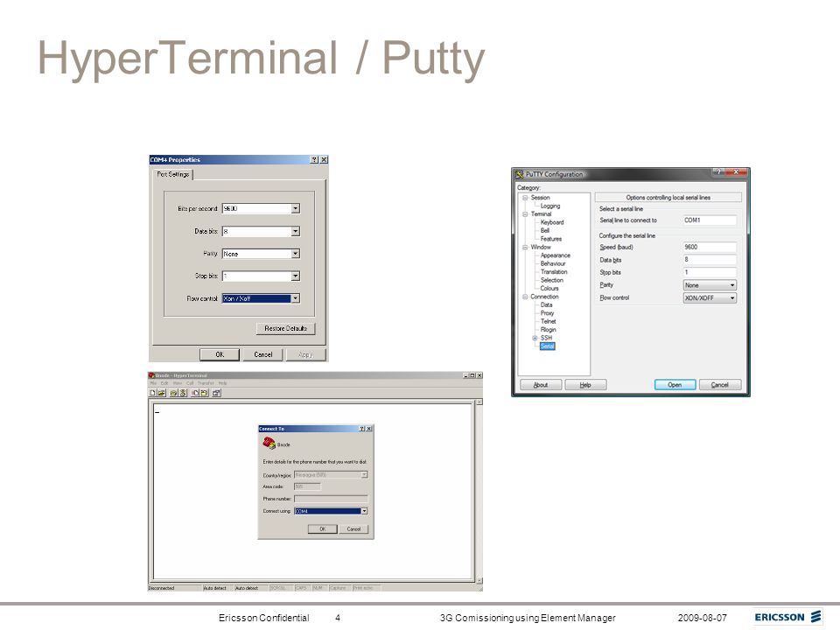840x630 pixels.
Task: Click About button in PuTTY Configuration
Action: click(541, 385)
